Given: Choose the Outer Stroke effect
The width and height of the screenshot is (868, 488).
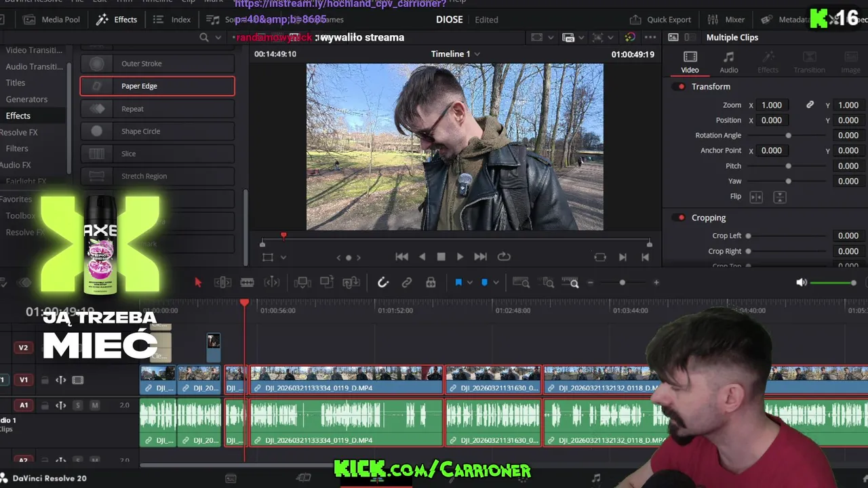Looking at the screenshot, I should pyautogui.click(x=157, y=64).
